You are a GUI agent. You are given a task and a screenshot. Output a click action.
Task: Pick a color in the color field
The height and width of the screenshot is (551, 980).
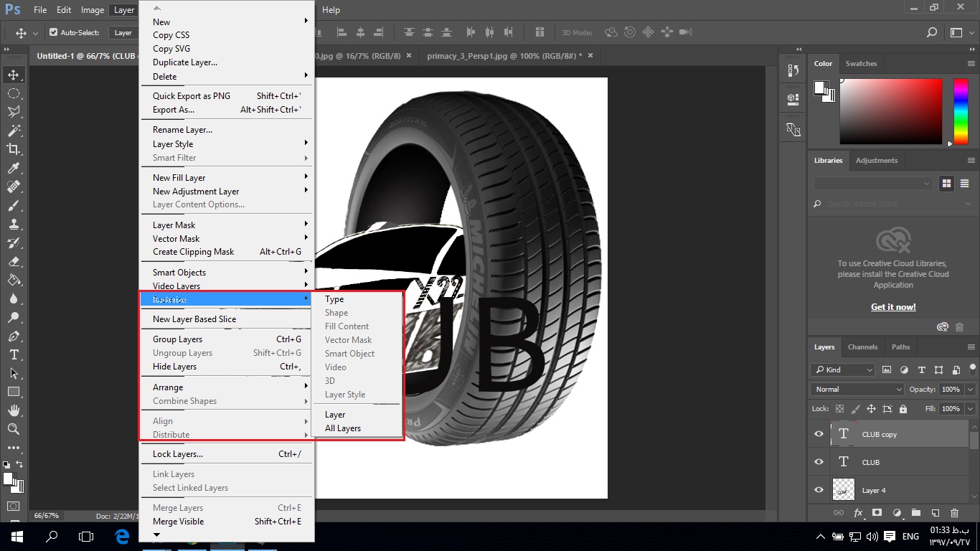point(890,111)
